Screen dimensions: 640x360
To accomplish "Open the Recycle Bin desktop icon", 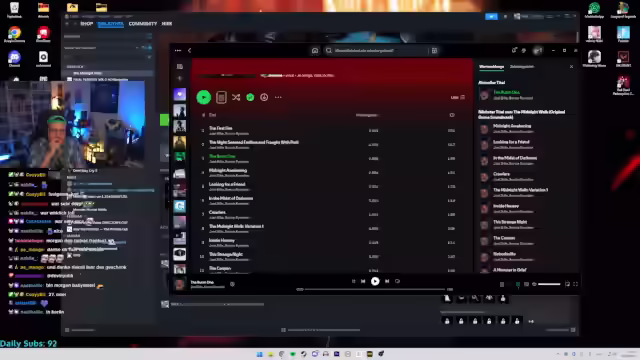I will click(x=14, y=10).
